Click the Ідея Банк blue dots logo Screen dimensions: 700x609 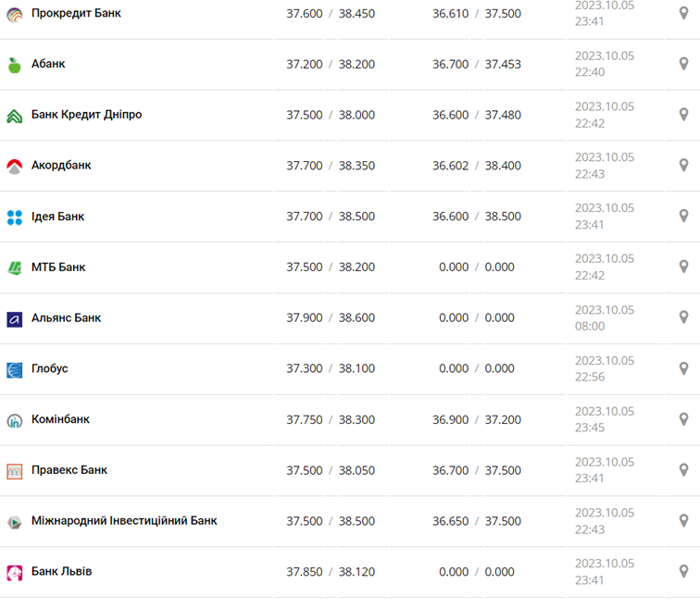click(14, 217)
